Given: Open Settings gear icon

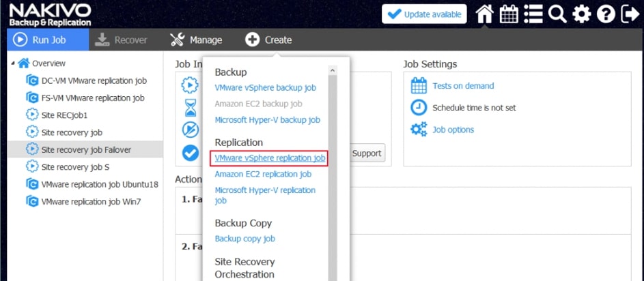Looking at the screenshot, I should tap(582, 15).
